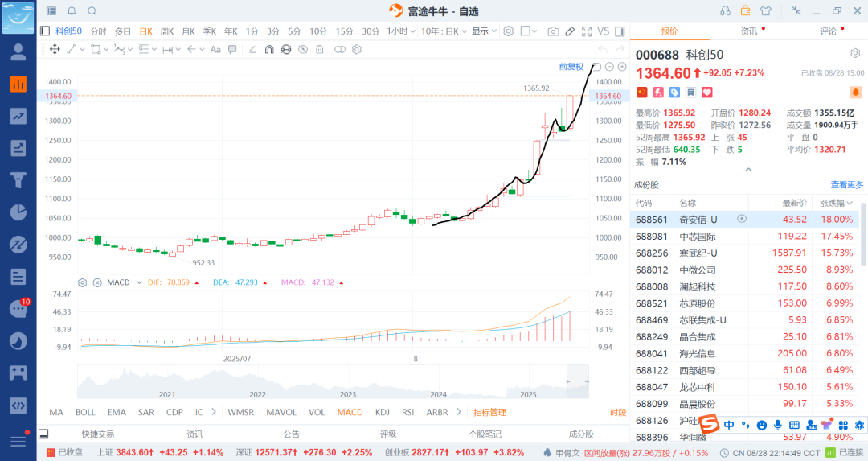Open the orange wallet icon

click(x=746, y=10)
